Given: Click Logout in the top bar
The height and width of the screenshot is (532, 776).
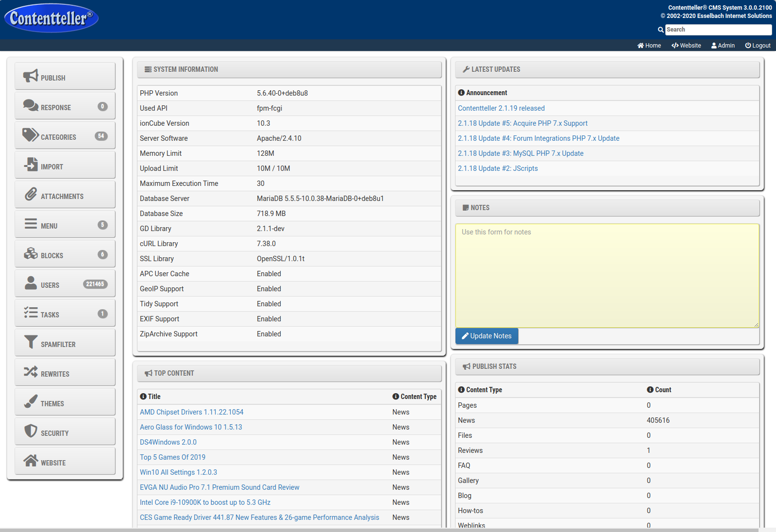Looking at the screenshot, I should [758, 46].
